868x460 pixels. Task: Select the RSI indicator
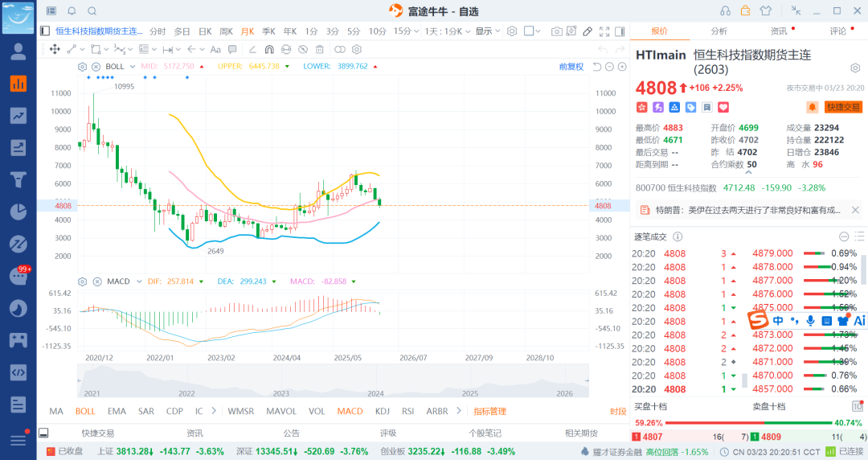[x=408, y=411]
